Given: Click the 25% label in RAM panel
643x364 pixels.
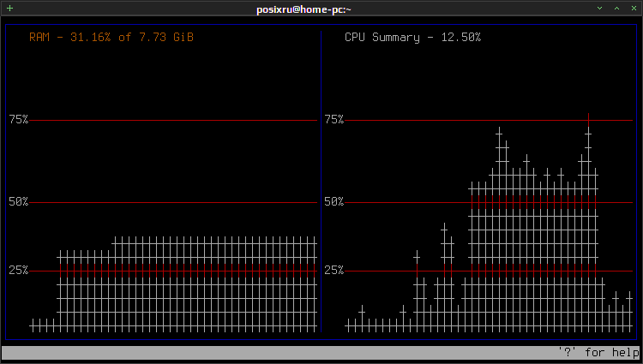Looking at the screenshot, I should 19,271.
